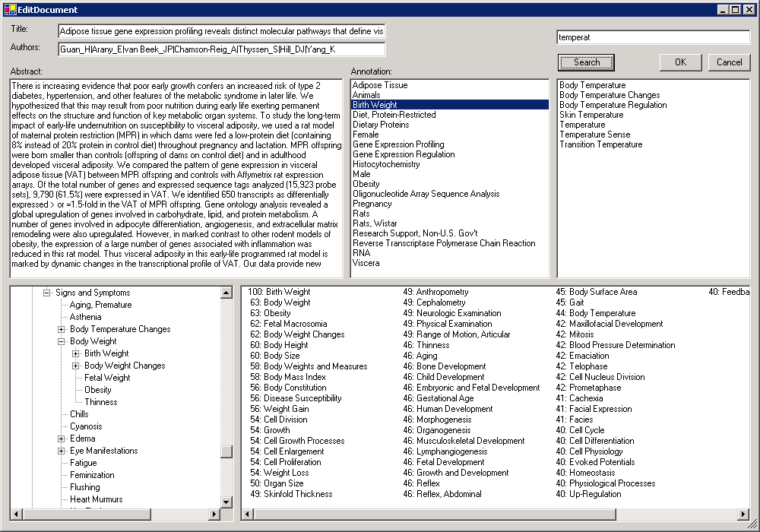This screenshot has height=532, width=760.
Task: Select Temperature Sense search result
Action: [595, 135]
